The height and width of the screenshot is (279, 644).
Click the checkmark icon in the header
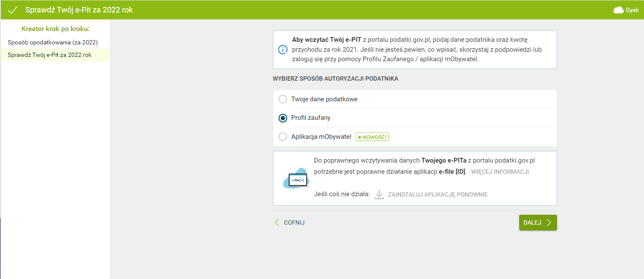12,10
